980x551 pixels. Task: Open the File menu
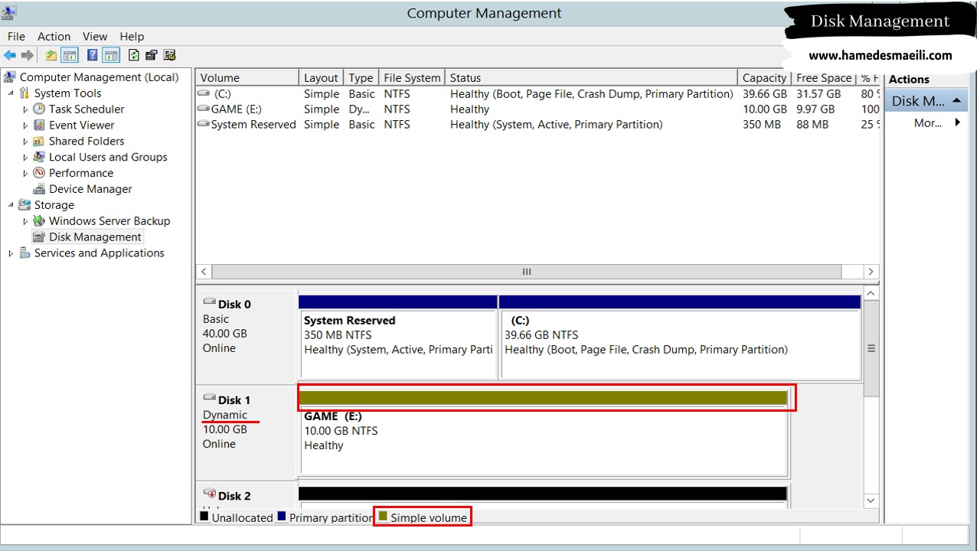pyautogui.click(x=16, y=36)
